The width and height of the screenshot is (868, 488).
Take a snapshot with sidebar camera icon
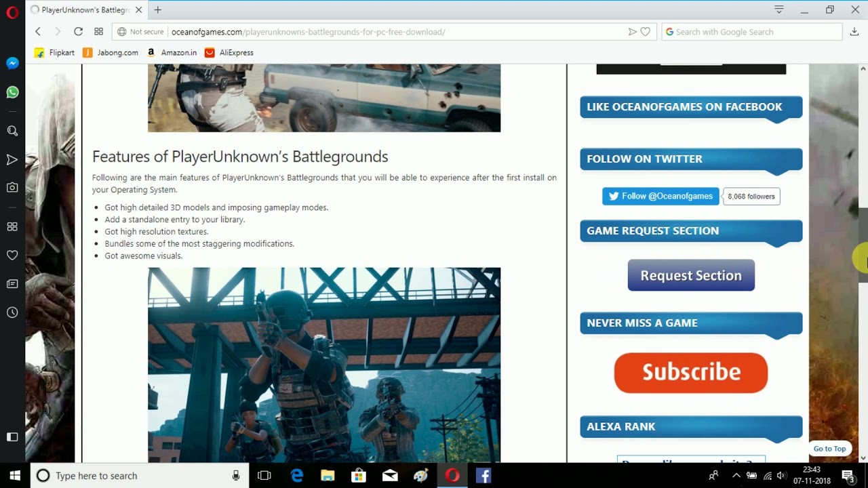tap(12, 187)
